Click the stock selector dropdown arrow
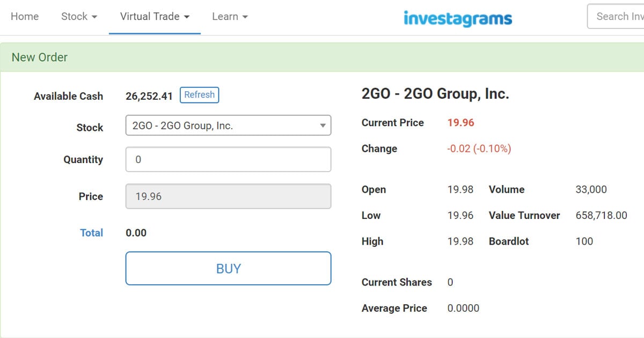 [323, 126]
